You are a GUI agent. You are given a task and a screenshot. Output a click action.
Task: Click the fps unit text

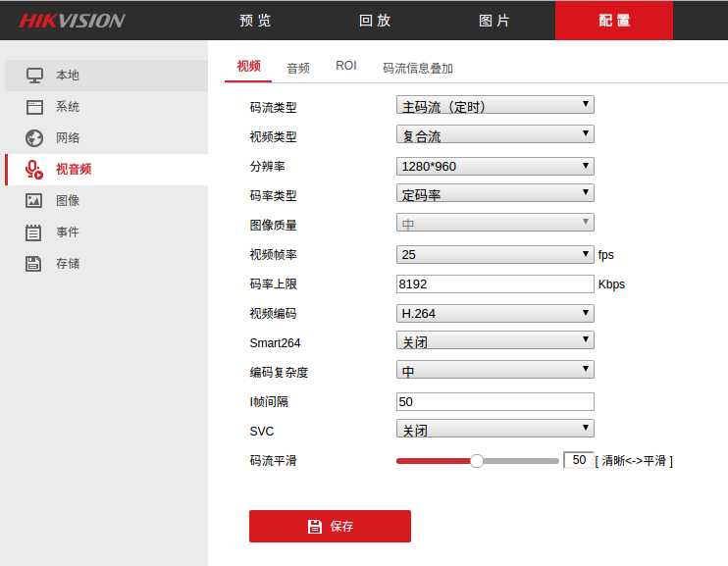tap(606, 255)
